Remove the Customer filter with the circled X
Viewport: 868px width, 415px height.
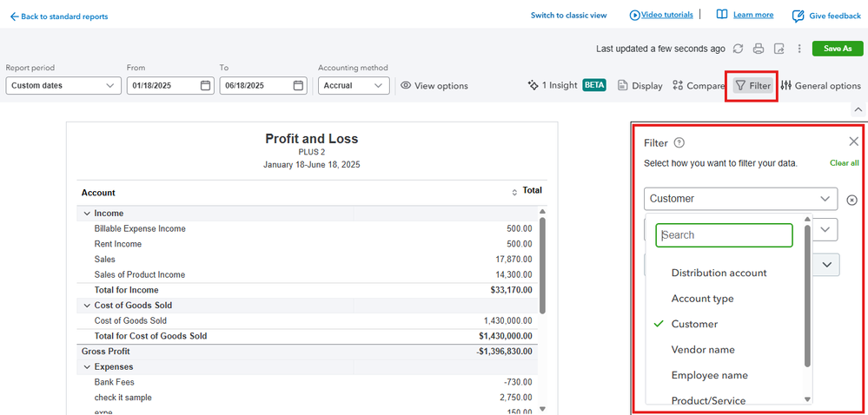(x=851, y=200)
